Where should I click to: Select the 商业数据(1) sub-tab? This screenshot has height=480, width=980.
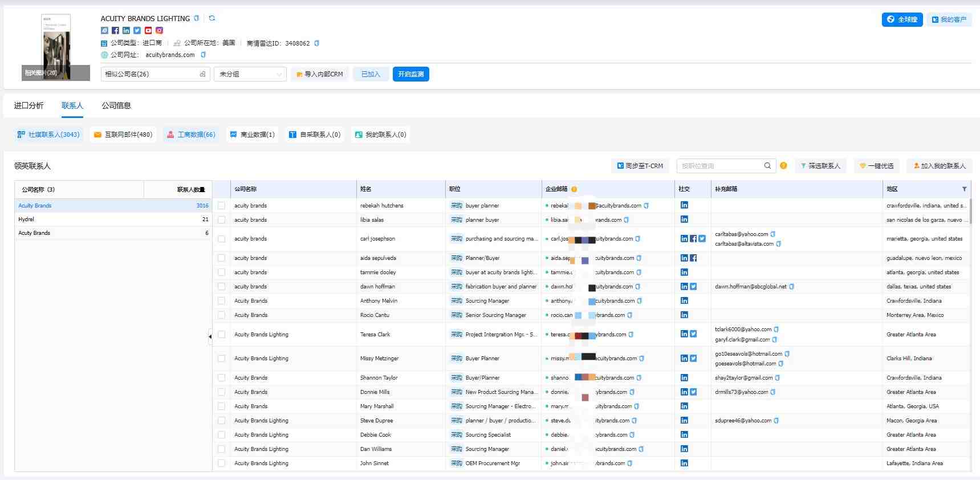pos(252,135)
